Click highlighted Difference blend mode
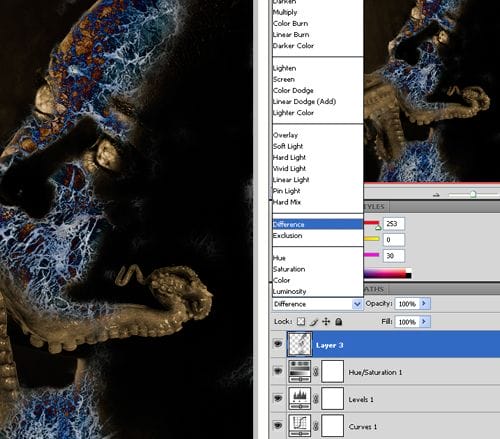The height and width of the screenshot is (439, 500). (x=318, y=224)
